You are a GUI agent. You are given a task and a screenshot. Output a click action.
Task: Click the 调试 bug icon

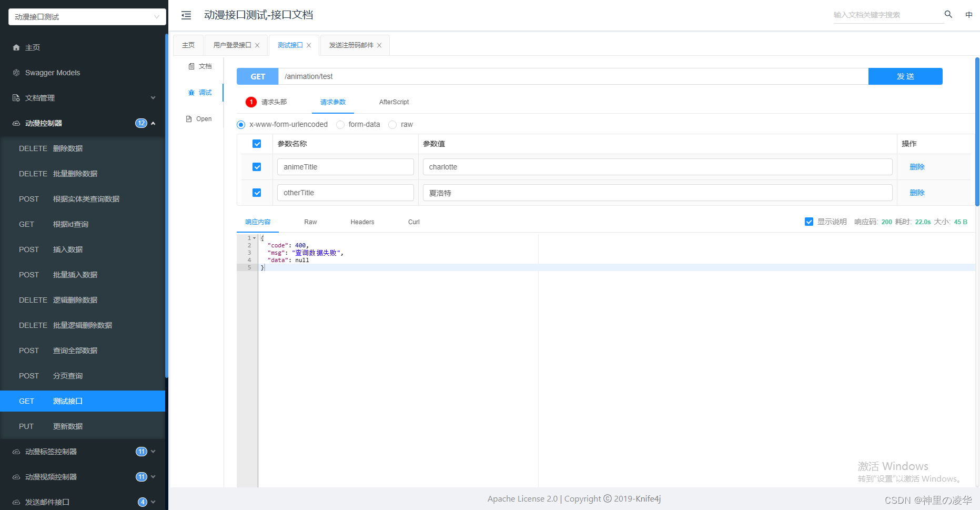tap(191, 93)
